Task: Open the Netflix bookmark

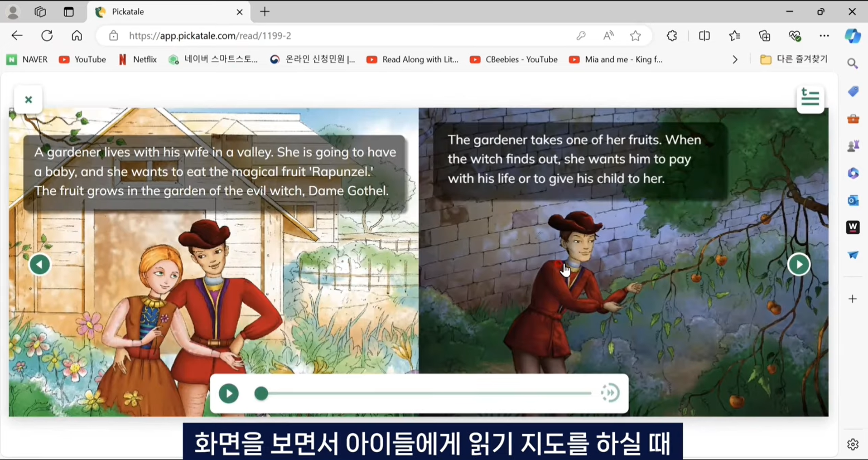Action: pyautogui.click(x=138, y=59)
